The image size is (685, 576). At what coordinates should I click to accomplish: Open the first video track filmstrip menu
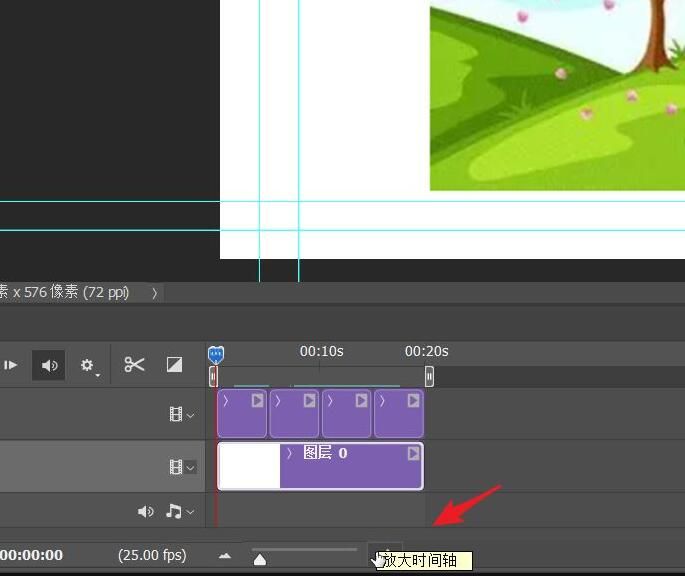(x=181, y=414)
